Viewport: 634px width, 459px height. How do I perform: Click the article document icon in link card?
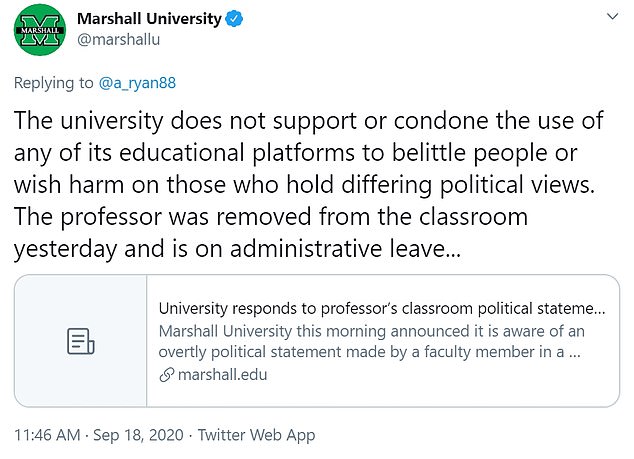coord(80,341)
